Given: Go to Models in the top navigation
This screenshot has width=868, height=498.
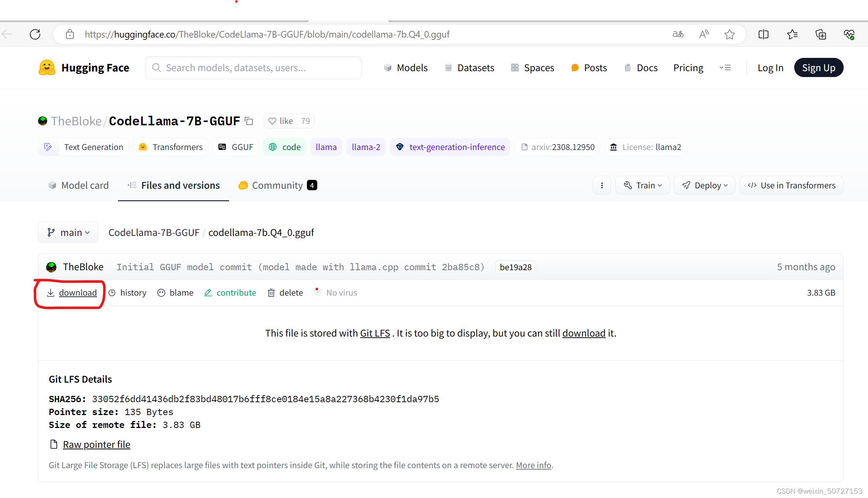Looking at the screenshot, I should [405, 67].
